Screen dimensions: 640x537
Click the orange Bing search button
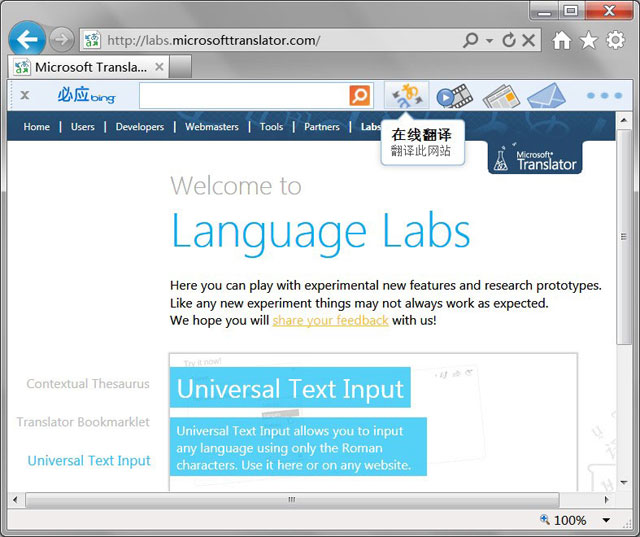pos(360,95)
